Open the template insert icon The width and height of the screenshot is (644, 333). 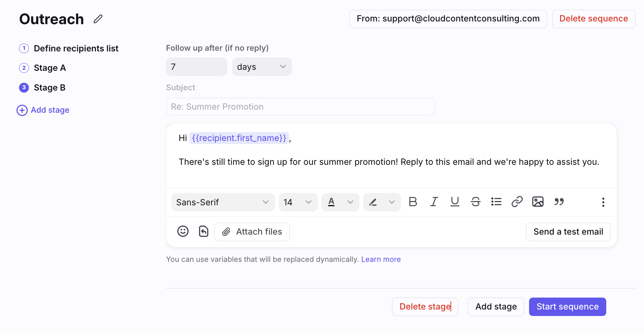(x=203, y=232)
